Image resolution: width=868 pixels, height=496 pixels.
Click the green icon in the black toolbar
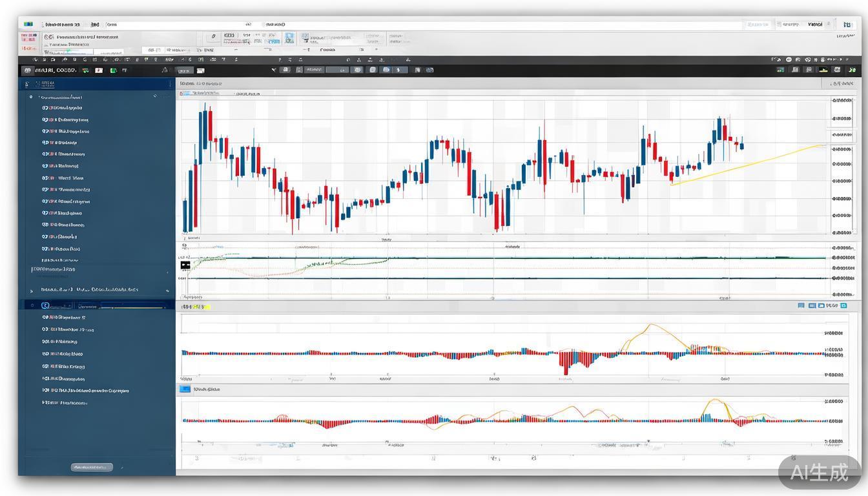(114, 70)
